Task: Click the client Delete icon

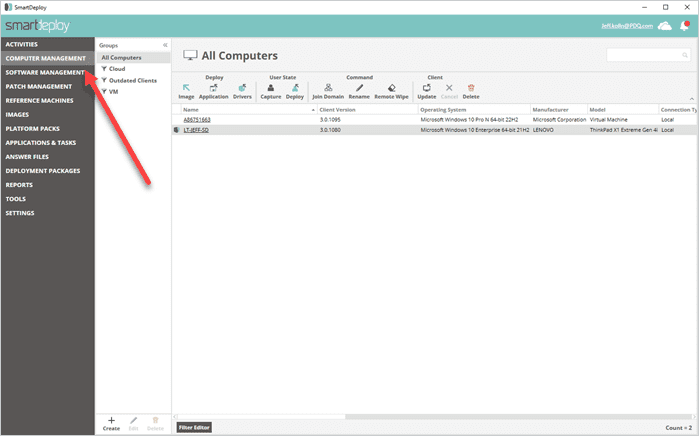Action: [471, 88]
